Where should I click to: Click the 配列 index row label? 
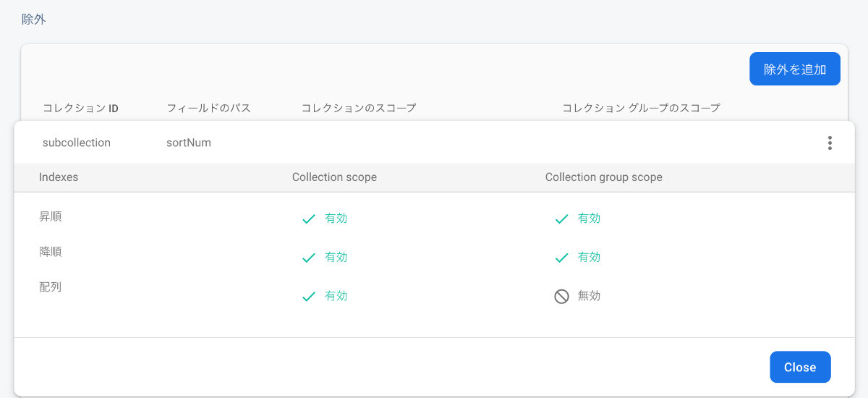coord(51,287)
